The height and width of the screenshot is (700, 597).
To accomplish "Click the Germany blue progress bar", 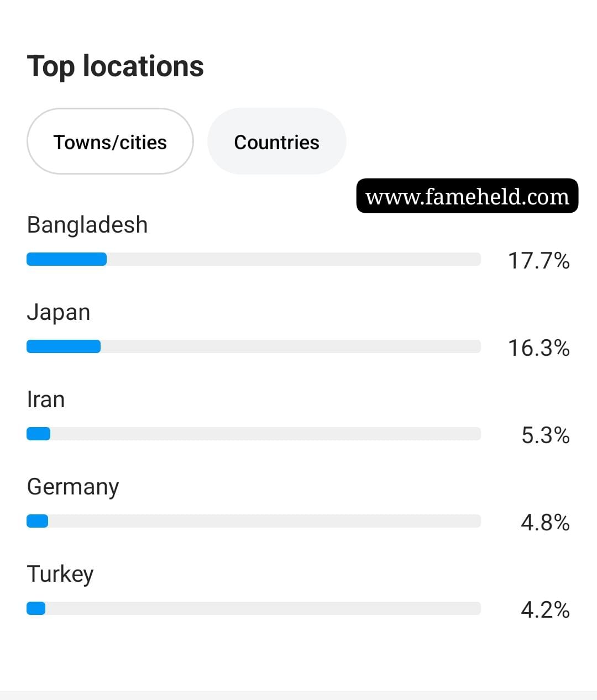I will 37,521.
